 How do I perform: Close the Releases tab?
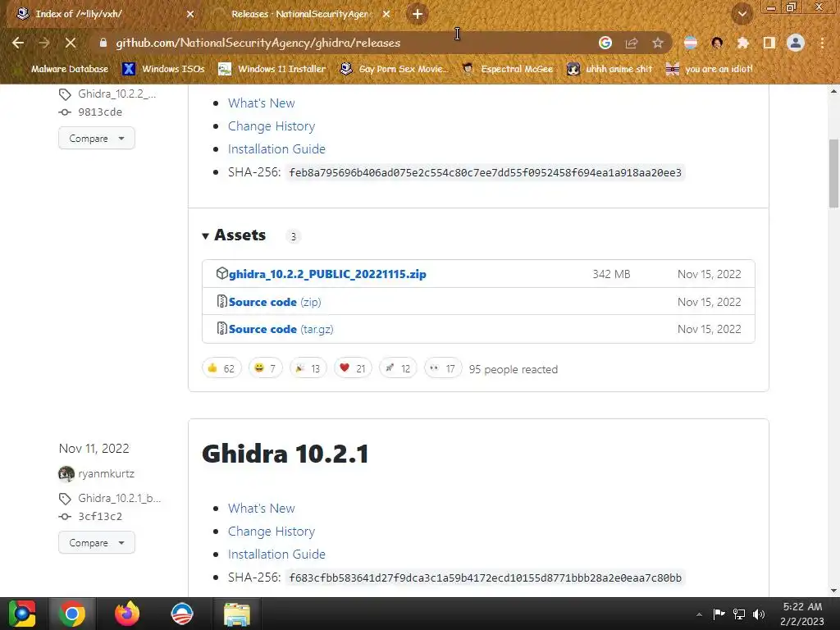point(386,14)
